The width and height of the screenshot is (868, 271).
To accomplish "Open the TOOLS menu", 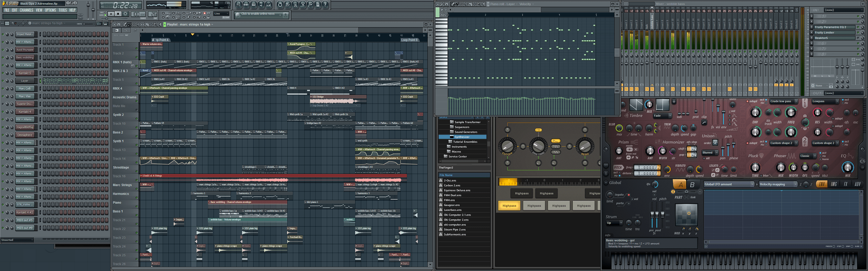I will pyautogui.click(x=63, y=10).
